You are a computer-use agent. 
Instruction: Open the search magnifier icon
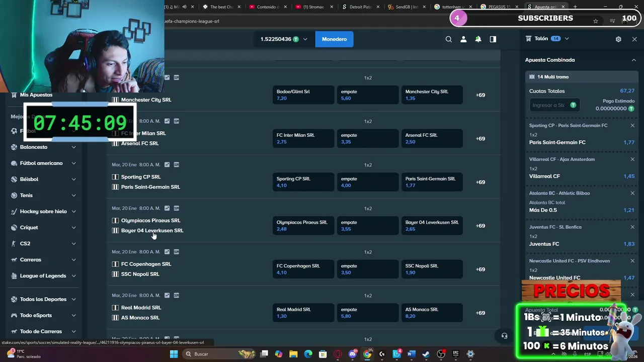point(449,39)
